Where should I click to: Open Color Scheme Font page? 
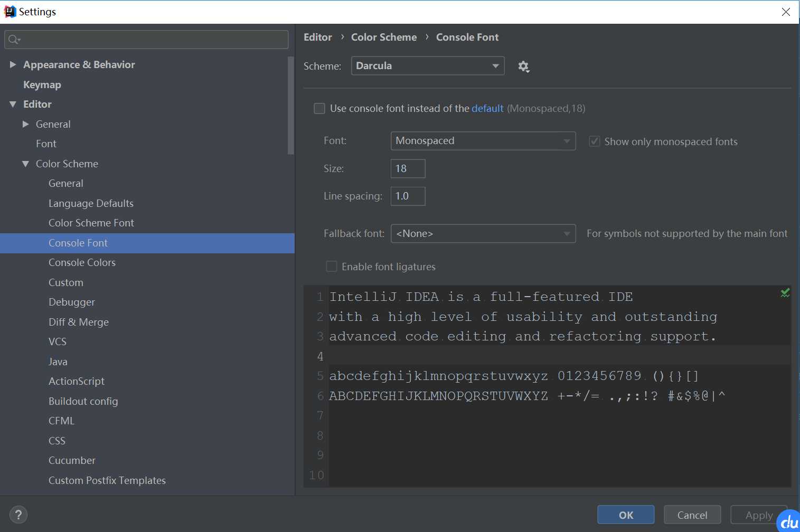(x=91, y=223)
